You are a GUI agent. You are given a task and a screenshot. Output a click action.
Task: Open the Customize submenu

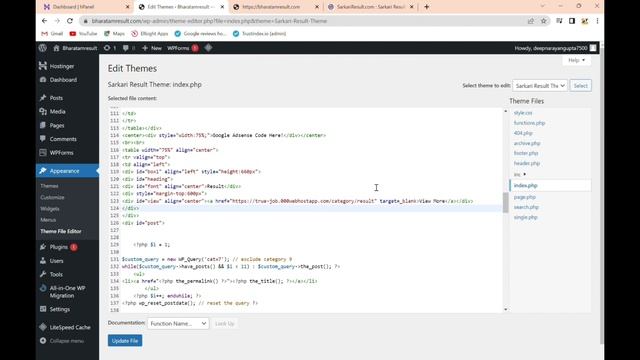click(x=52, y=198)
